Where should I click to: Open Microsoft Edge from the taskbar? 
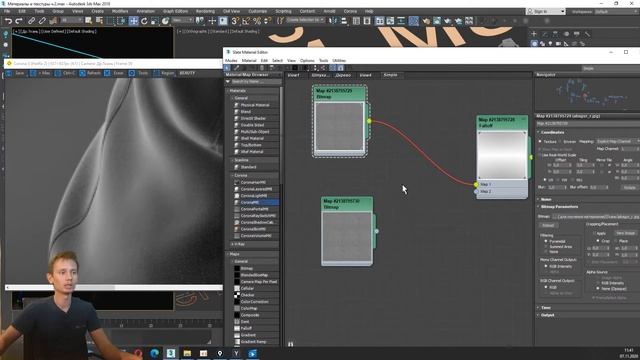coord(155,353)
